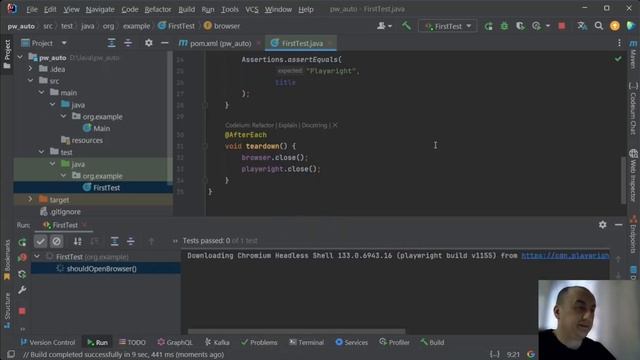Open the Build menu
Image resolution: width=640 pixels, height=360 pixels.
(x=187, y=9)
